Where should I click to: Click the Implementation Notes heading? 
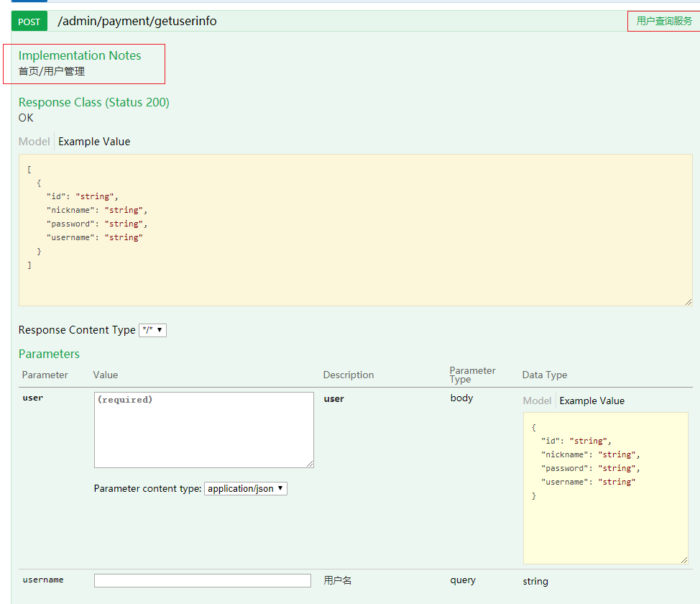[x=80, y=55]
